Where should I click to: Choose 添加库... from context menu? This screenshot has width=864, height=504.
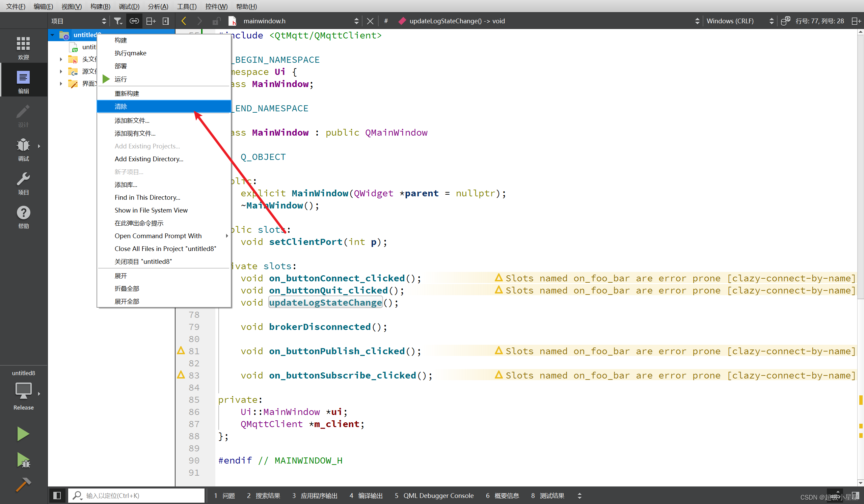pyautogui.click(x=164, y=185)
